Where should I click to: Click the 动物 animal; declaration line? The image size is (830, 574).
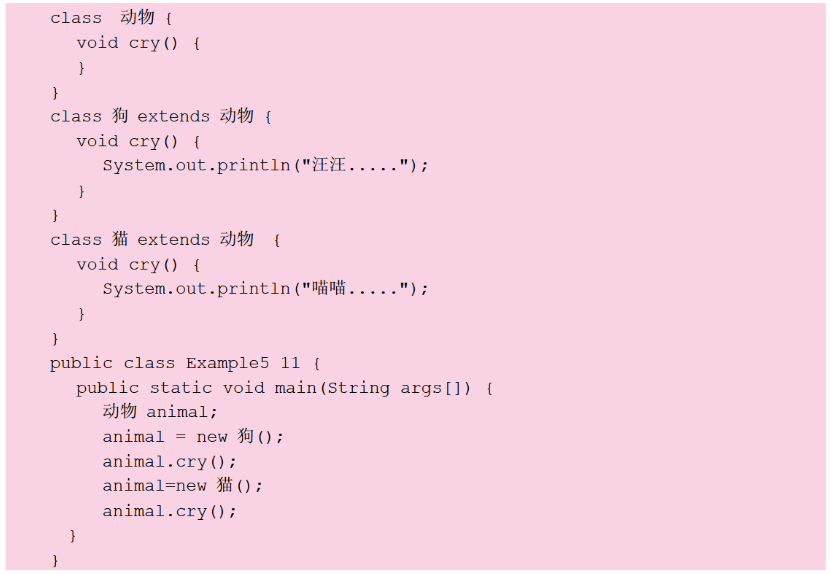(159, 412)
